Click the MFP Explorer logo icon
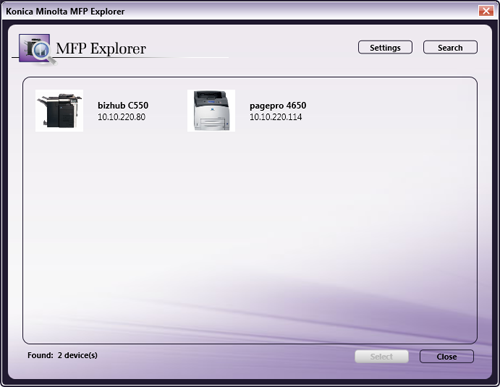500x387 pixels. [x=36, y=49]
